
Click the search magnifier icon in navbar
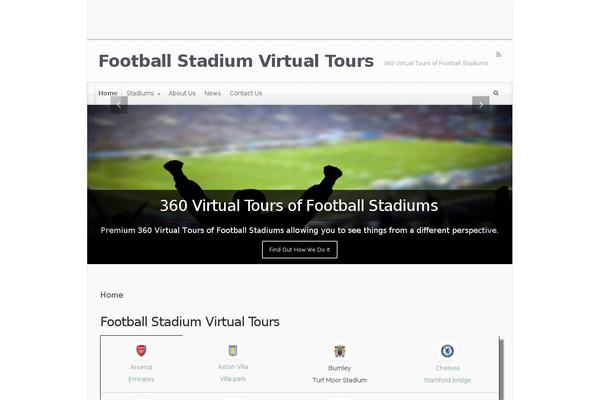coord(496,93)
